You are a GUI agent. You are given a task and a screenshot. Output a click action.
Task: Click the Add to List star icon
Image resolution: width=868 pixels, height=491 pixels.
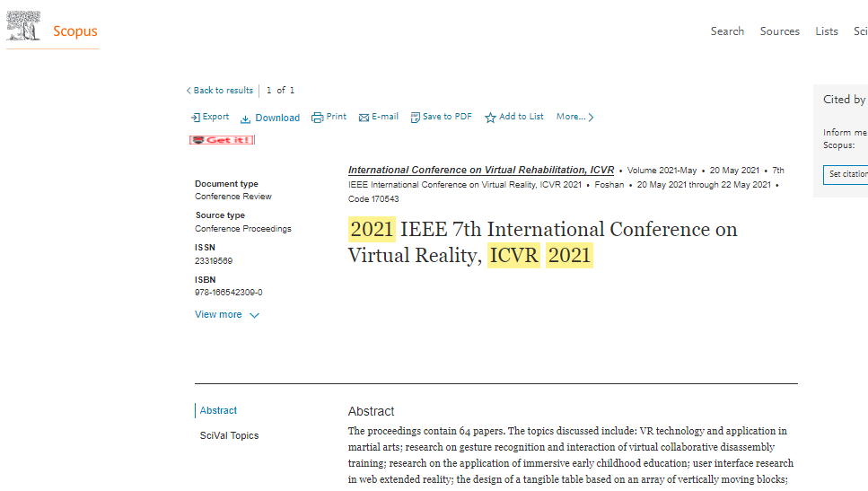(490, 118)
